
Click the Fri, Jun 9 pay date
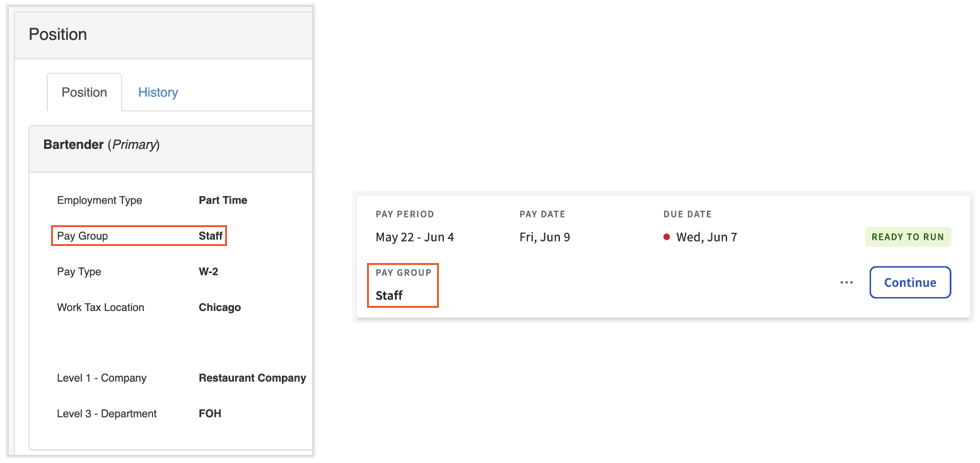click(544, 237)
